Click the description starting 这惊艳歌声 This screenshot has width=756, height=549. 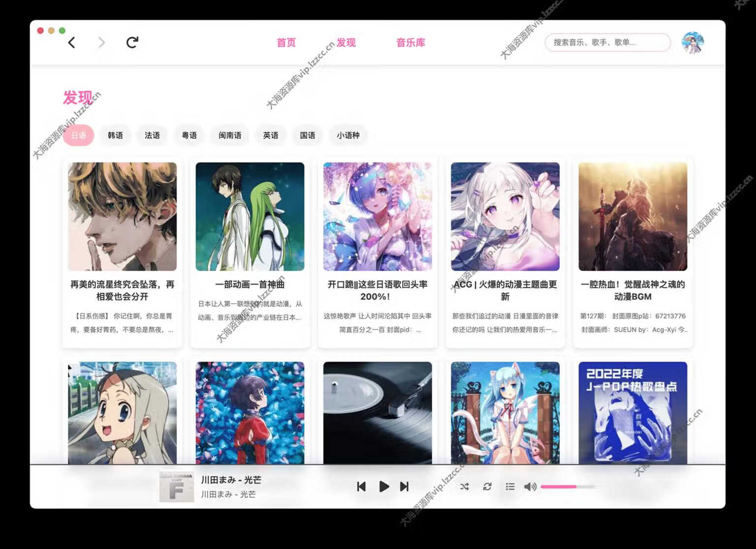pyautogui.click(x=378, y=323)
